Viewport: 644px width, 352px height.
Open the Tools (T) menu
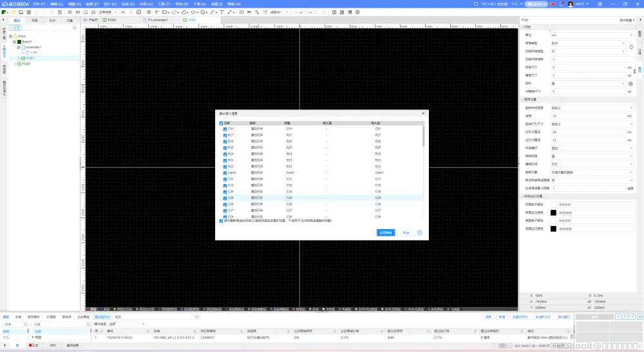[164, 4]
